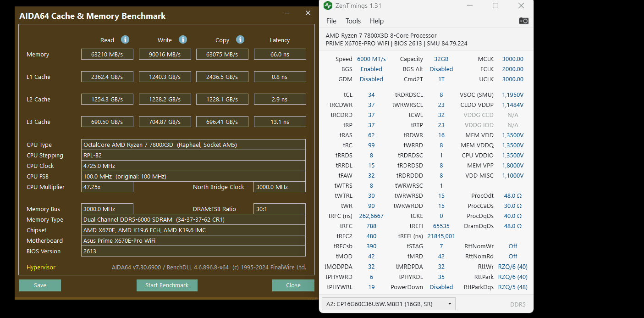
Task: Select Memory write value 90016 MB/s
Action: coord(165,54)
